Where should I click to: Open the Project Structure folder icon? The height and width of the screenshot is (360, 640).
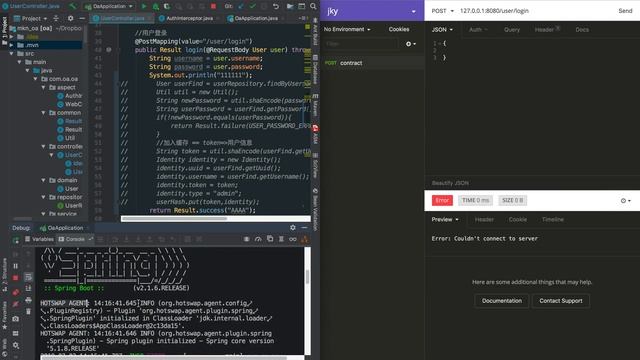(290, 6)
